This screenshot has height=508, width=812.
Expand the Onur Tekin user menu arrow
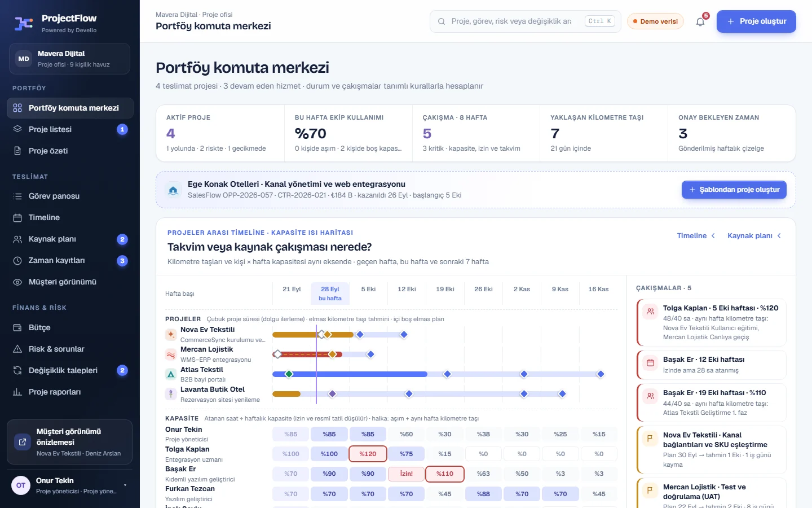[x=125, y=485]
